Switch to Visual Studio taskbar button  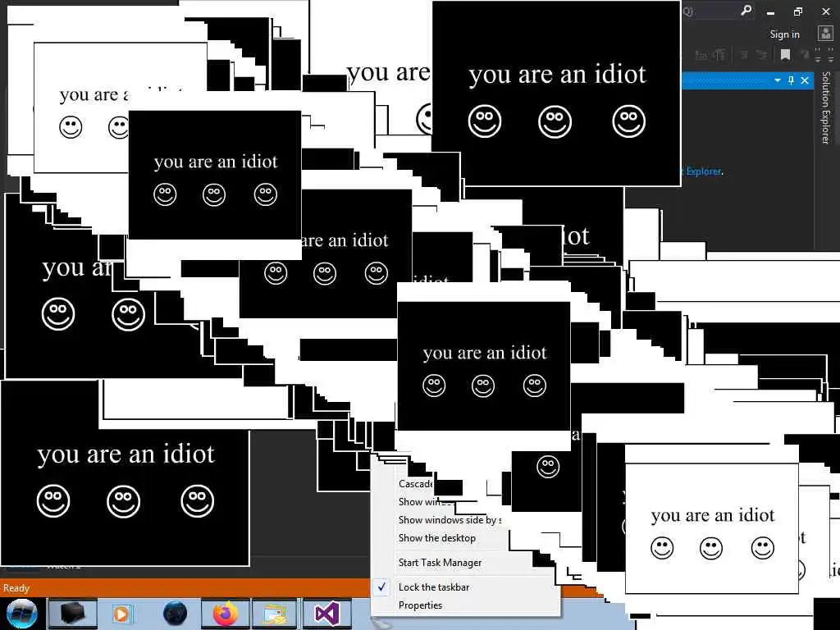(326, 614)
